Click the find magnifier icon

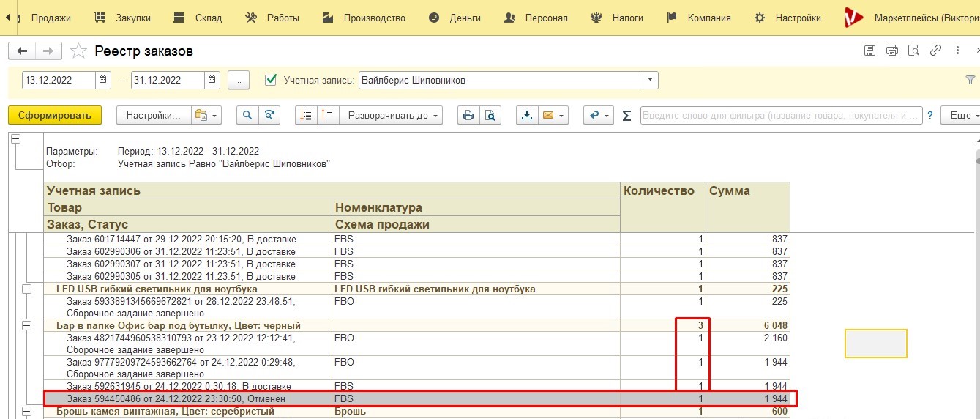pyautogui.click(x=247, y=115)
